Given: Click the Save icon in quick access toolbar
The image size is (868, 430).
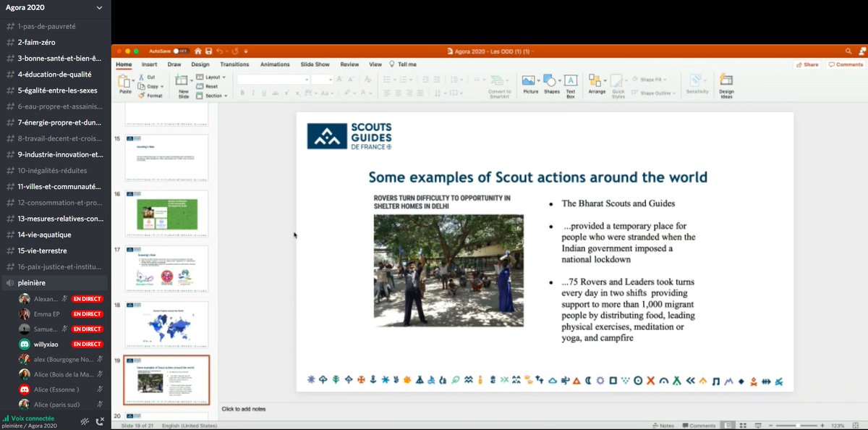Looking at the screenshot, I should 208,51.
